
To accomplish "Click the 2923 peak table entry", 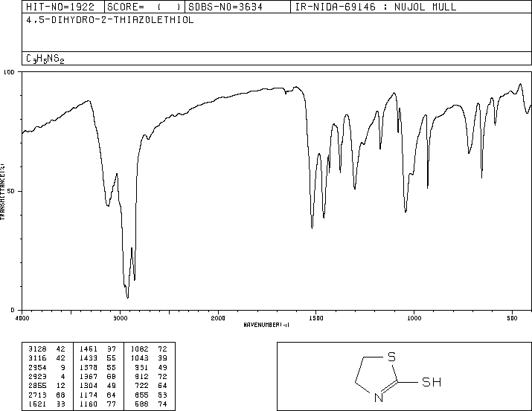I will (47, 376).
